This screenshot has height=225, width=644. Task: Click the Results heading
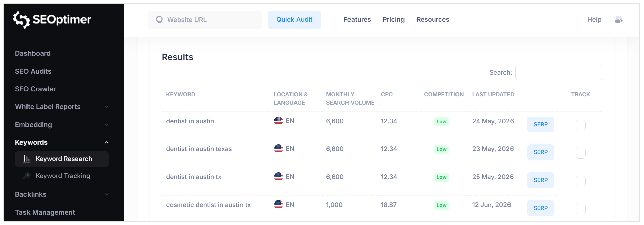tap(177, 57)
